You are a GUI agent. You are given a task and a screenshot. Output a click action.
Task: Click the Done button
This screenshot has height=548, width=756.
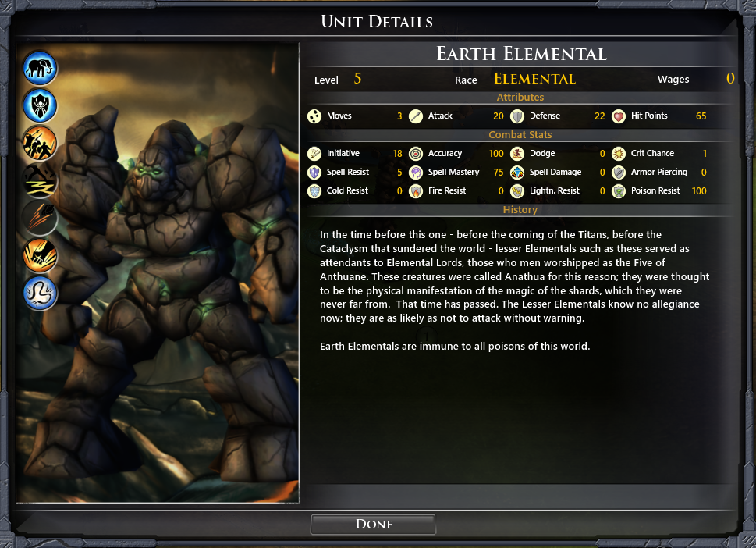click(x=373, y=525)
